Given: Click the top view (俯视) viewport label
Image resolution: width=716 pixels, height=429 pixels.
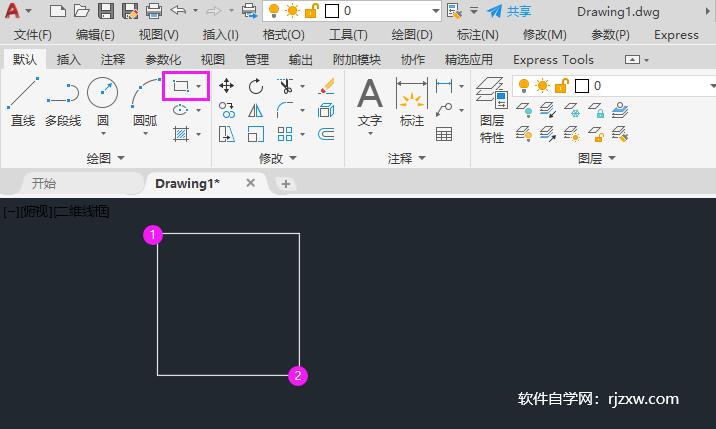Looking at the screenshot, I should 36,212.
